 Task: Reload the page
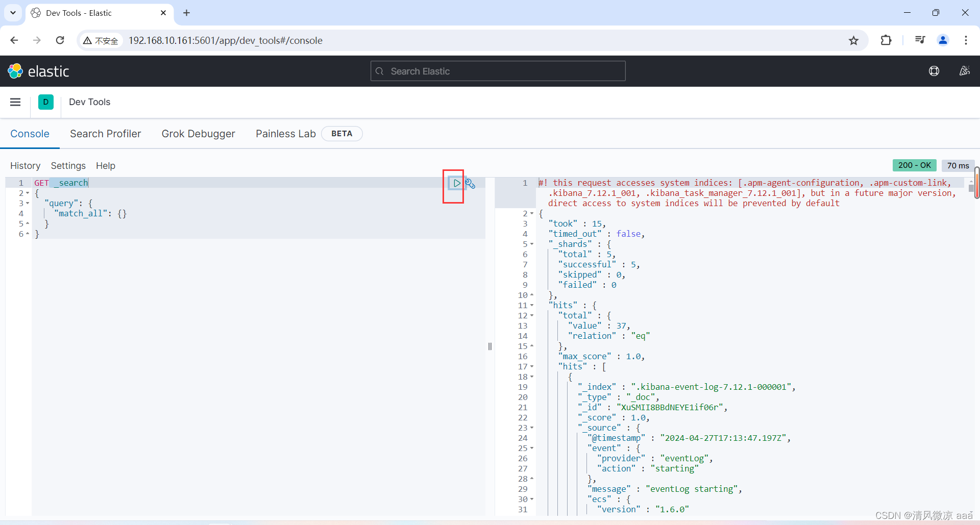[60, 40]
